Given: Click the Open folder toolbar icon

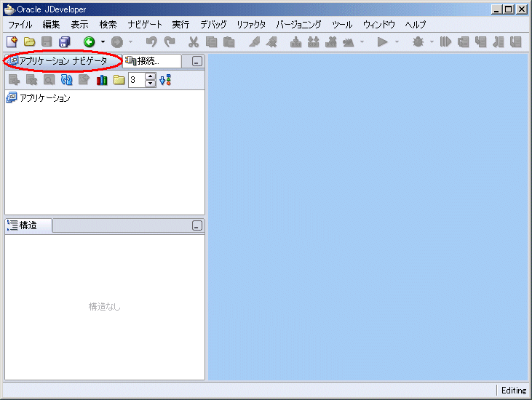Looking at the screenshot, I should 30,42.
